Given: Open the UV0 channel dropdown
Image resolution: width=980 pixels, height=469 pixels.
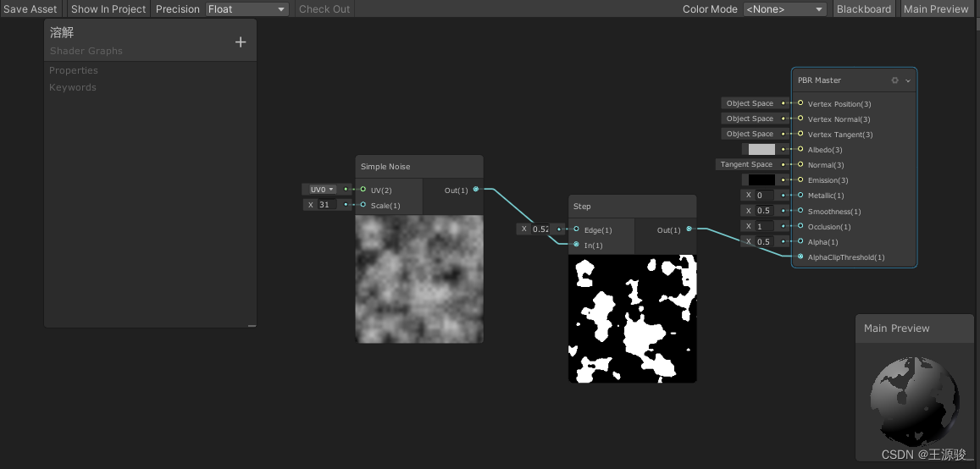Looking at the screenshot, I should pos(321,190).
